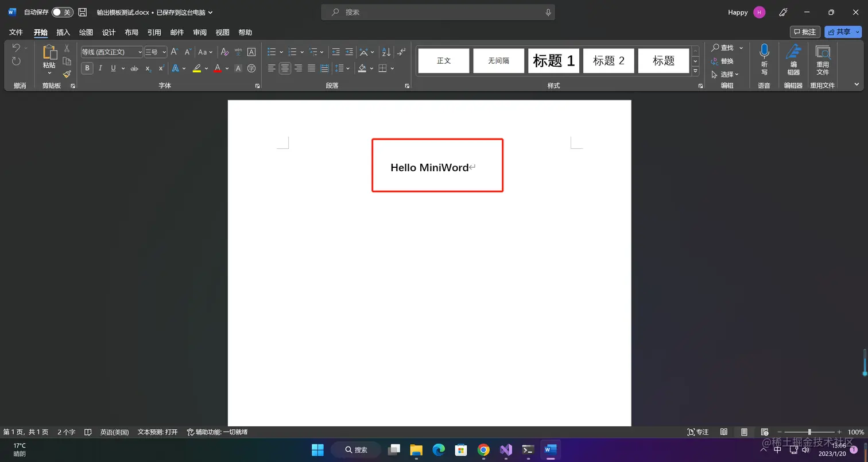Screen dimensions: 868x462
Task: Click the microphone in the search box
Action: click(548, 12)
